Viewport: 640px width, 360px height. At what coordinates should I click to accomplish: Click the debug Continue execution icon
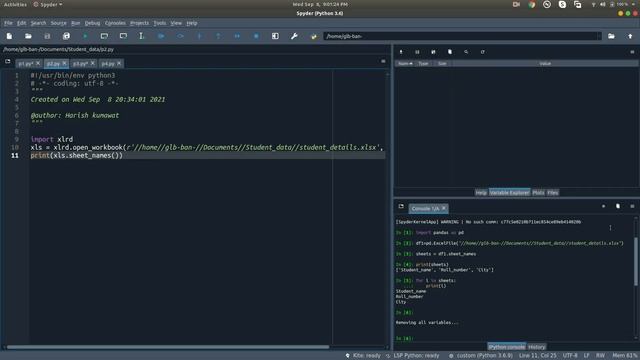click(x=237, y=36)
